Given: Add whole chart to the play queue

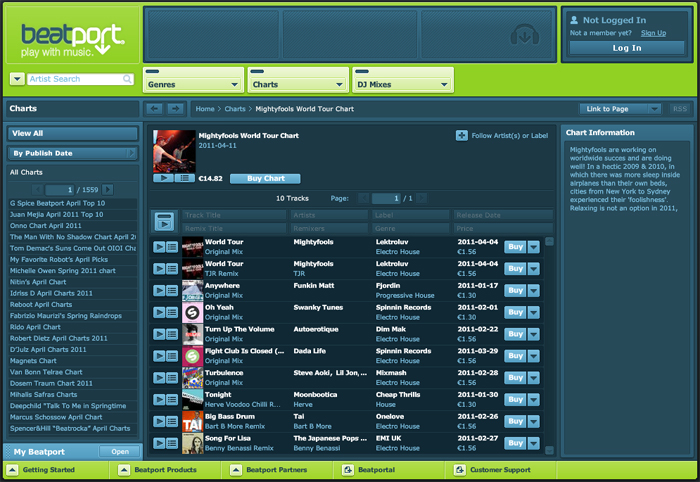Looking at the screenshot, I should pyautogui.click(x=184, y=178).
